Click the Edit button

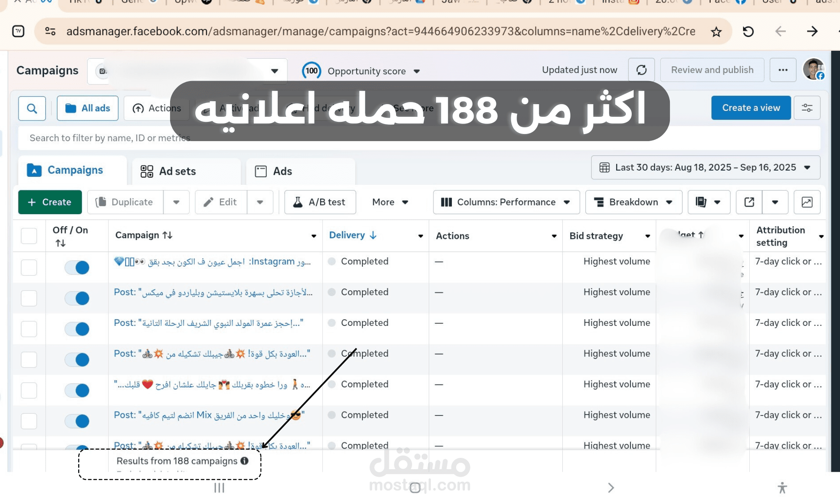click(221, 202)
